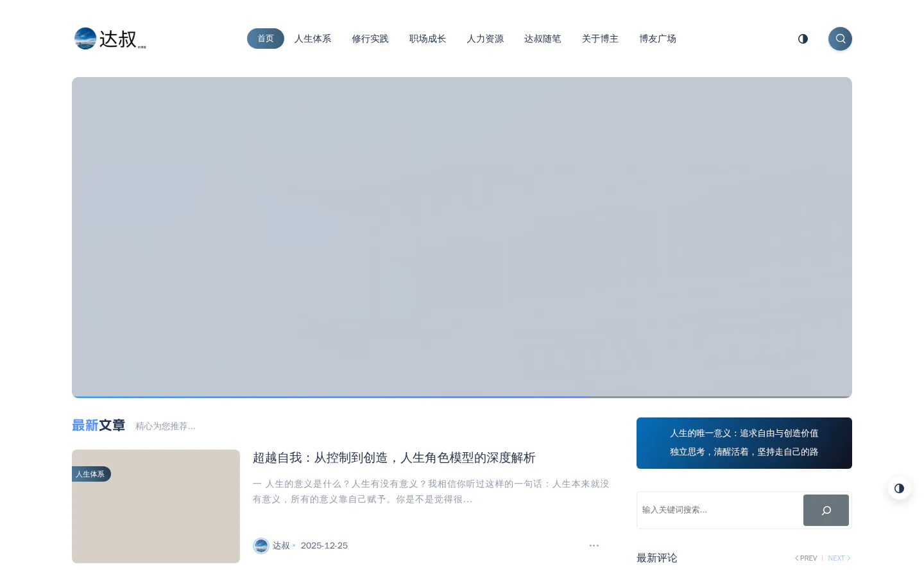Screen dimensions: 924x578
Task: Click the 2025-12-25 post date
Action: click(324, 545)
